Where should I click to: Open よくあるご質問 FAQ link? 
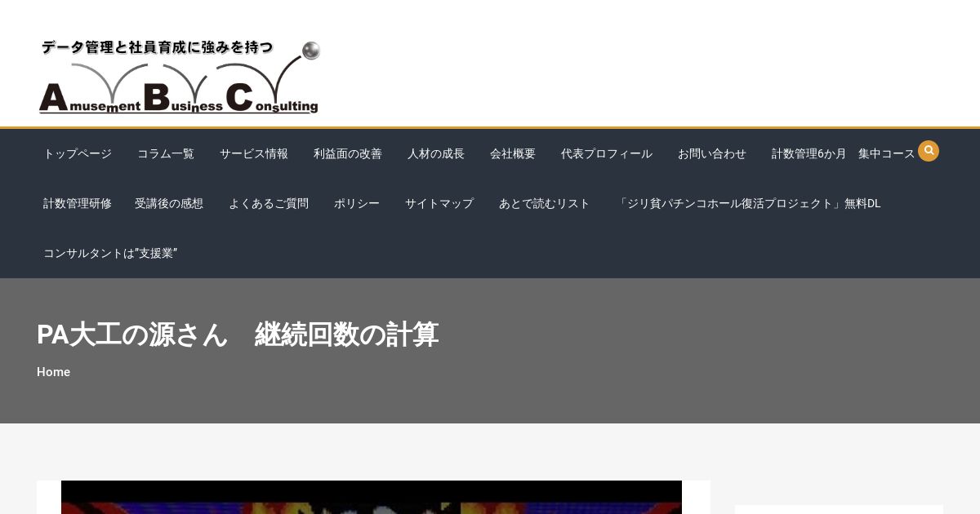pyautogui.click(x=269, y=203)
